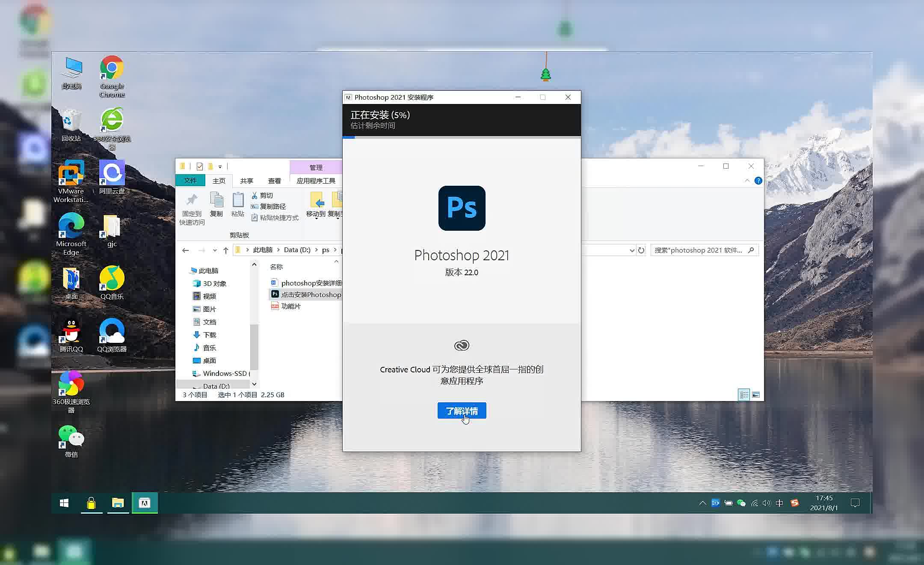Click the Creative Cloud icon in the installer
924x565 pixels.
pos(462,345)
